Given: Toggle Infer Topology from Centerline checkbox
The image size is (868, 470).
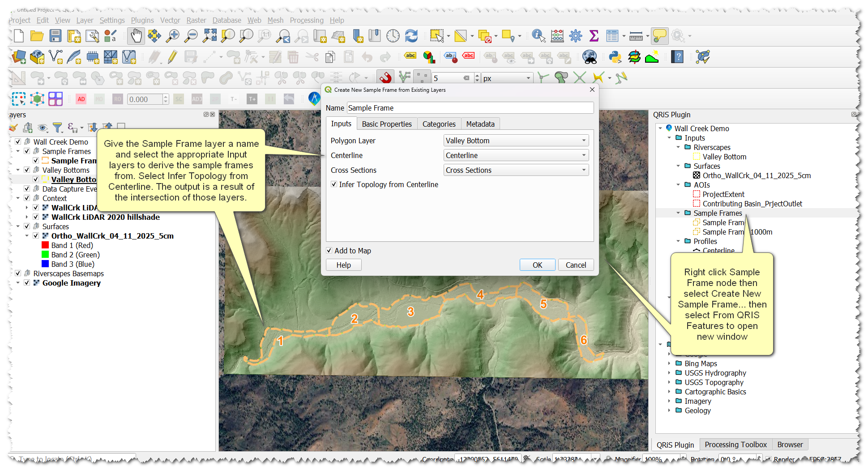Looking at the screenshot, I should [x=334, y=184].
